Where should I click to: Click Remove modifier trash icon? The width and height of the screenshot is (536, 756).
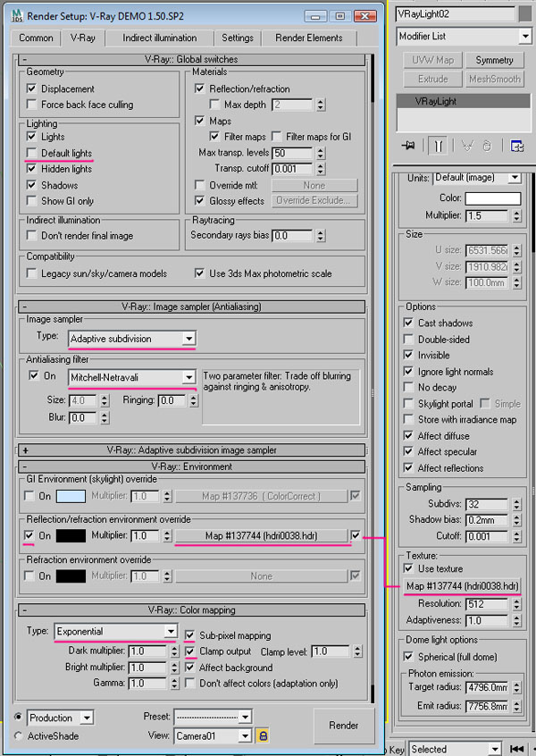[x=487, y=145]
